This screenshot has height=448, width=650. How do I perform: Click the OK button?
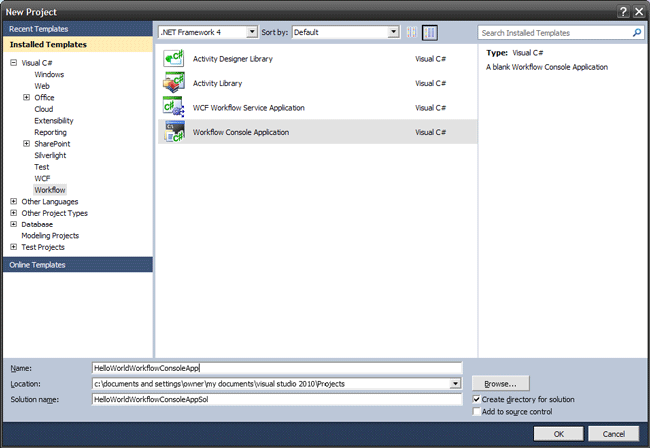point(558,434)
